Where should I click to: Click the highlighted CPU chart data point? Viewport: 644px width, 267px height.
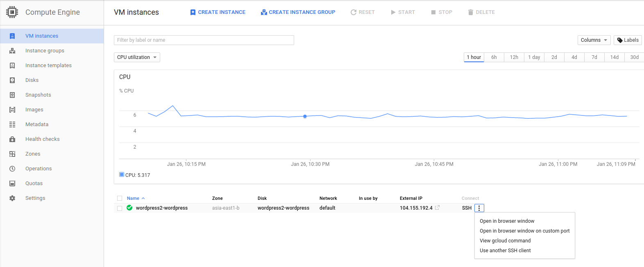(x=305, y=116)
